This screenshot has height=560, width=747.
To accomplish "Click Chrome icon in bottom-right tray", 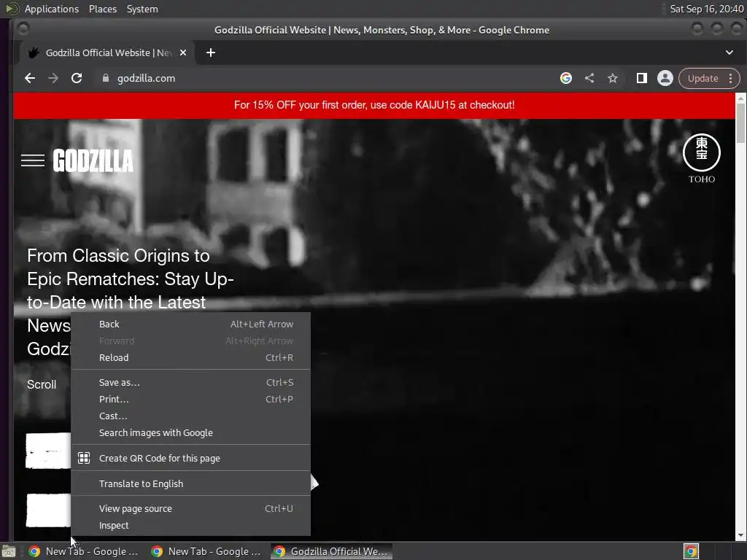I will [691, 551].
